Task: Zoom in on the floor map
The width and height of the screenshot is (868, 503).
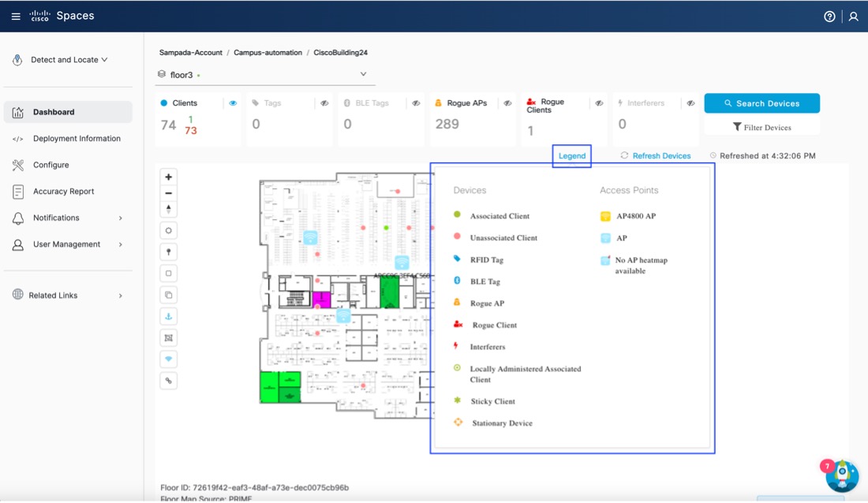Action: (x=168, y=177)
